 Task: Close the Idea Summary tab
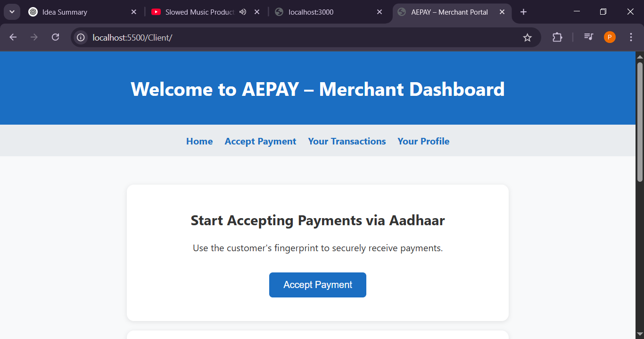[x=133, y=12]
